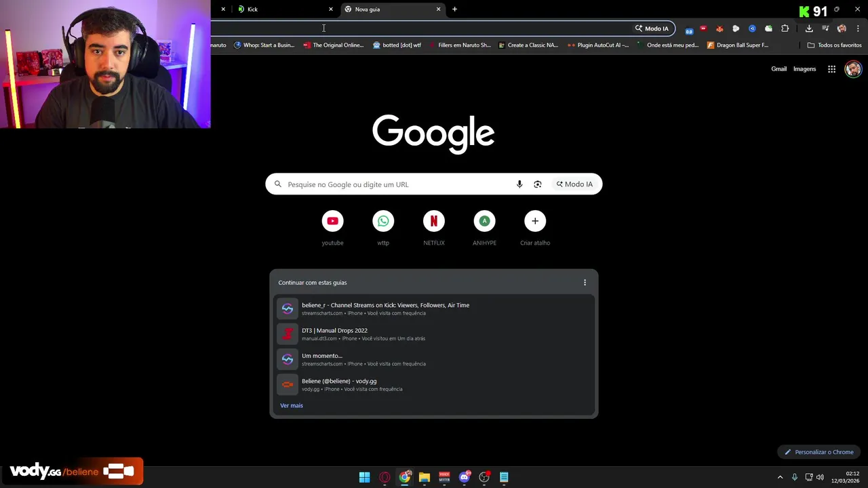868x488 pixels.
Task: Expand list with Ver mais
Action: (292, 405)
